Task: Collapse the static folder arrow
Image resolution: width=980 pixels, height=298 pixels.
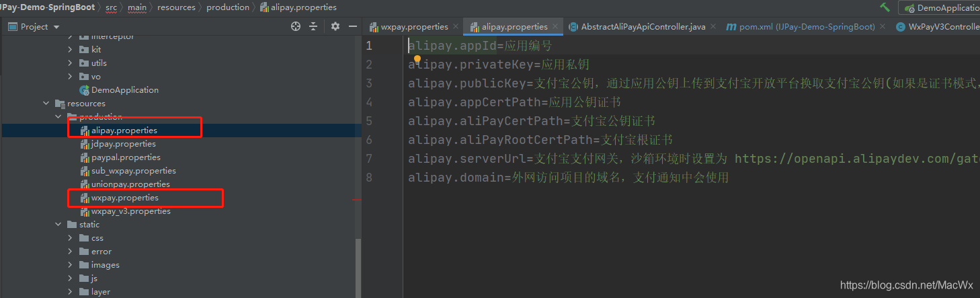Action: (x=58, y=225)
